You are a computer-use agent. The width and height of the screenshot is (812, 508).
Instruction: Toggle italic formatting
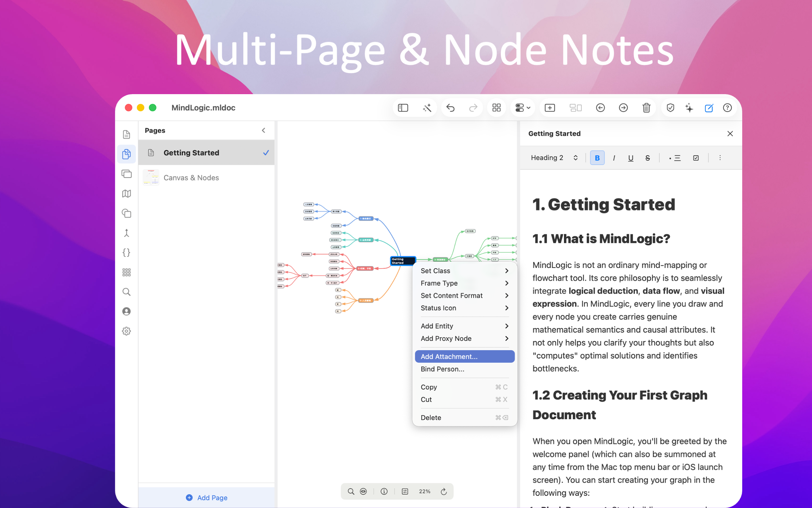coord(614,158)
